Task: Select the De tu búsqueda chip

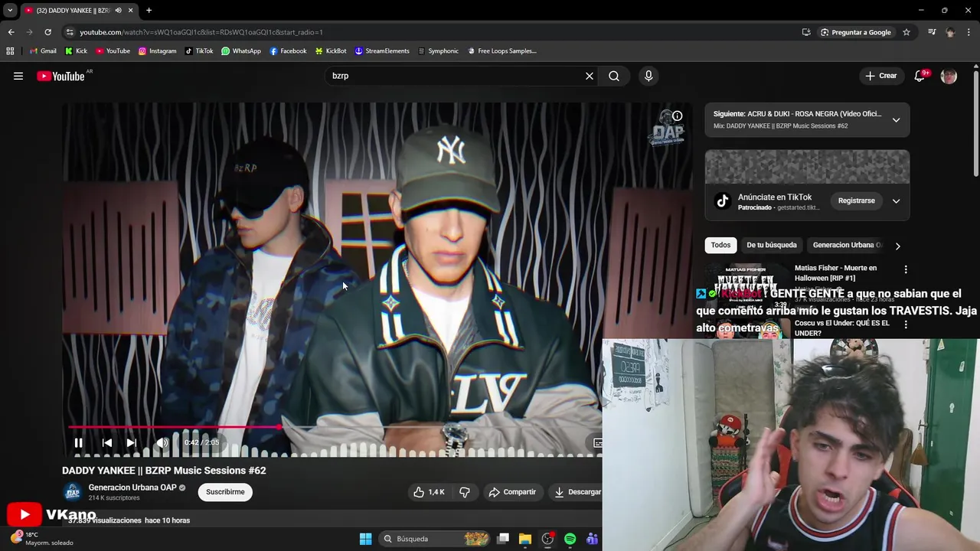Action: 772,245
